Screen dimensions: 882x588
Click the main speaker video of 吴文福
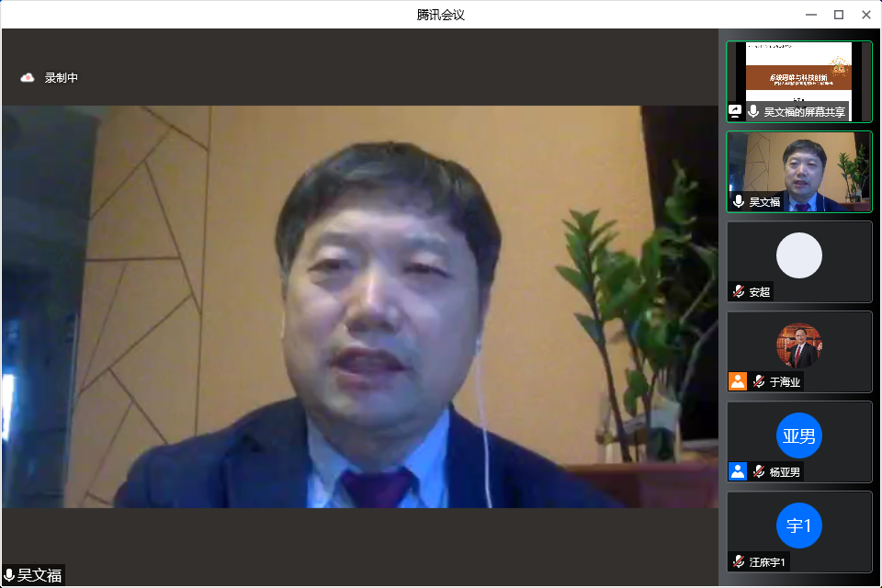tap(360, 307)
